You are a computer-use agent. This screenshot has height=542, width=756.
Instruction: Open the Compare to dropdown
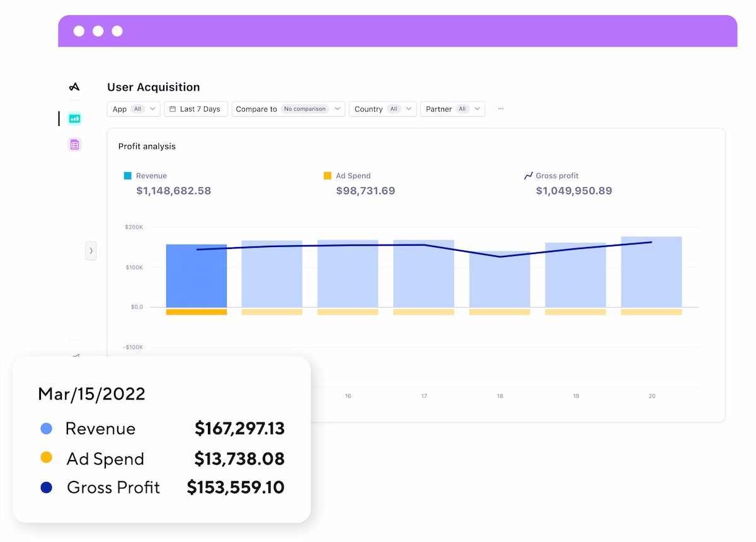pos(289,109)
